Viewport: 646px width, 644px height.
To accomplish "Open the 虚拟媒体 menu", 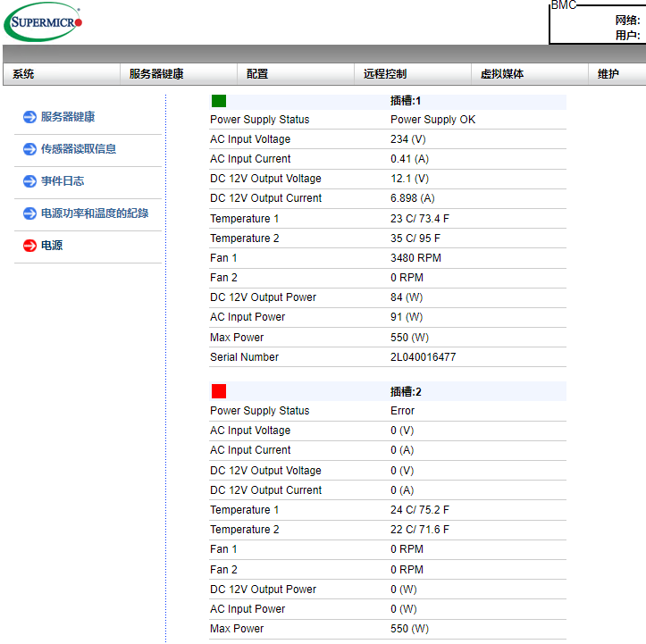I will [x=530, y=74].
